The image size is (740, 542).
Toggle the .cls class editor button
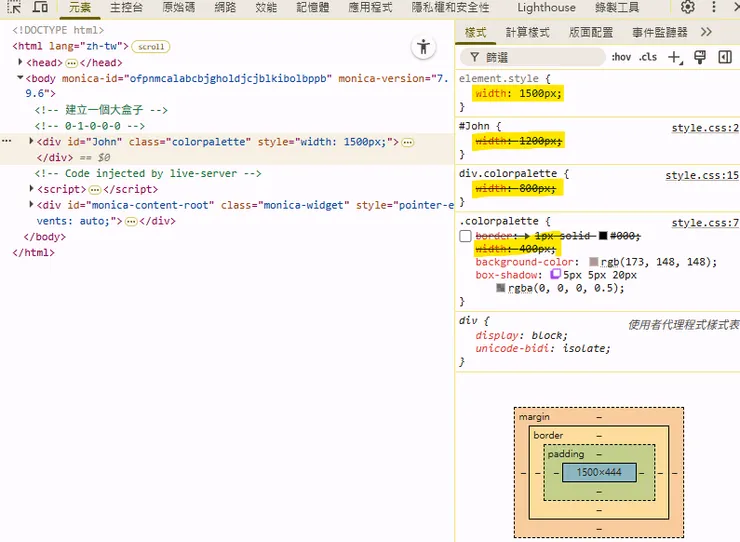pos(648,57)
